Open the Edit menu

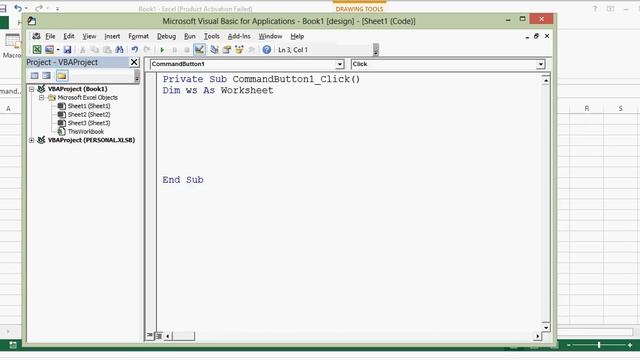(x=69, y=36)
